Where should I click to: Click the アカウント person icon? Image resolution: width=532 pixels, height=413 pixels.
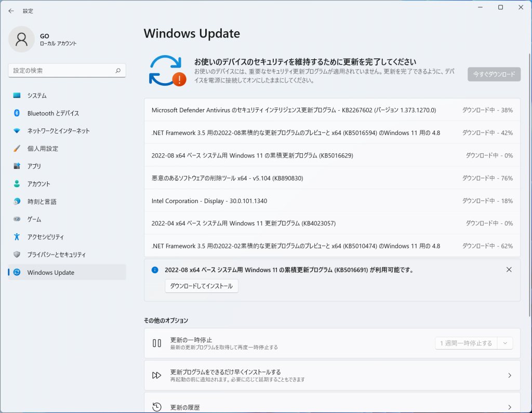17,183
